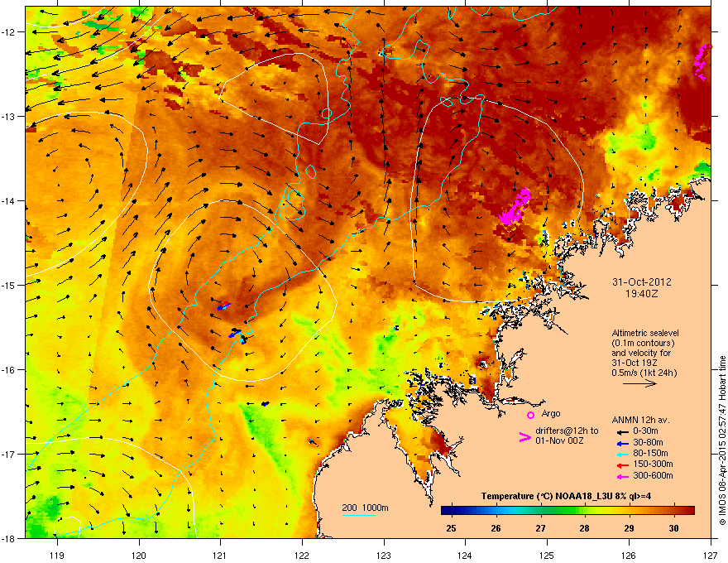Select the dark blue end of the temperature colorbar
The height and width of the screenshot is (563, 728).
(x=447, y=510)
